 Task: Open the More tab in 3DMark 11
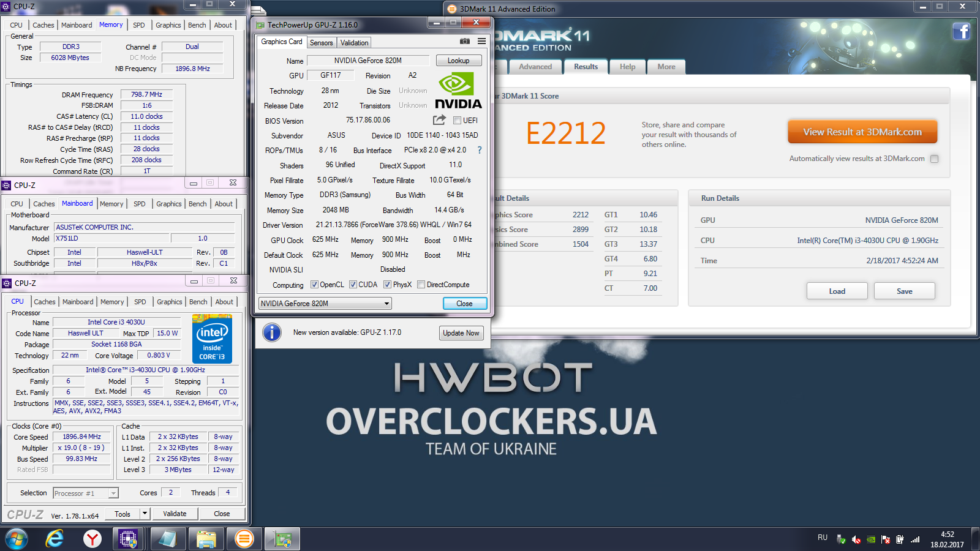click(x=666, y=67)
